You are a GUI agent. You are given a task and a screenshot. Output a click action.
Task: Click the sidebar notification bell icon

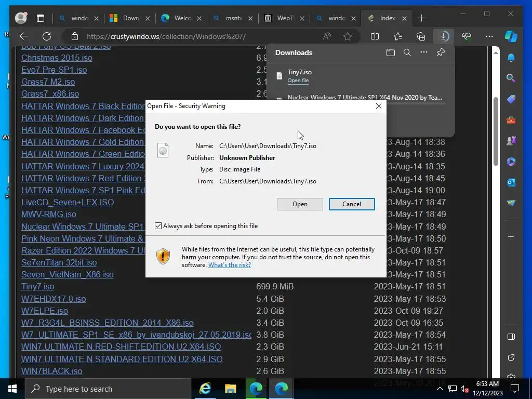511,58
